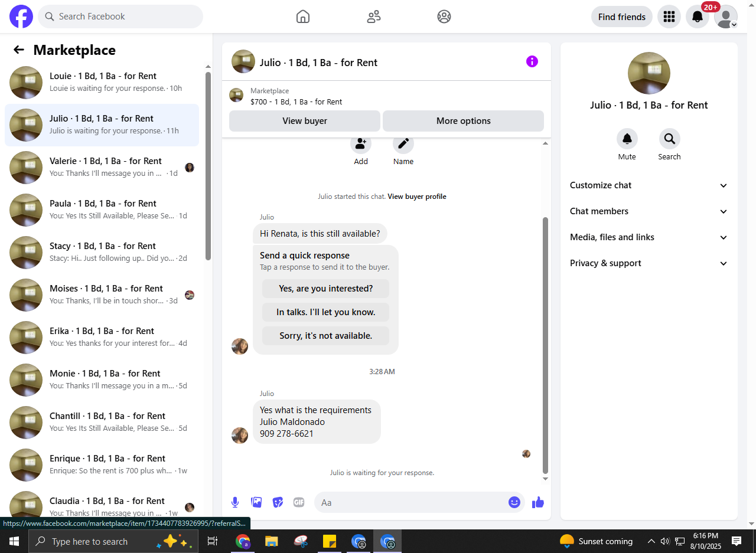Select the Julio conversation in list
756x553 pixels.
(102, 125)
